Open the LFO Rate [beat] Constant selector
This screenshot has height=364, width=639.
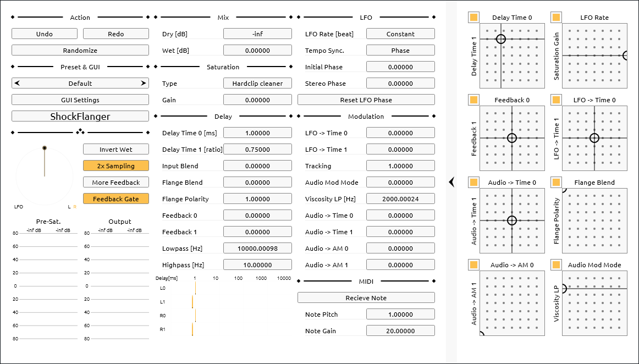[400, 34]
